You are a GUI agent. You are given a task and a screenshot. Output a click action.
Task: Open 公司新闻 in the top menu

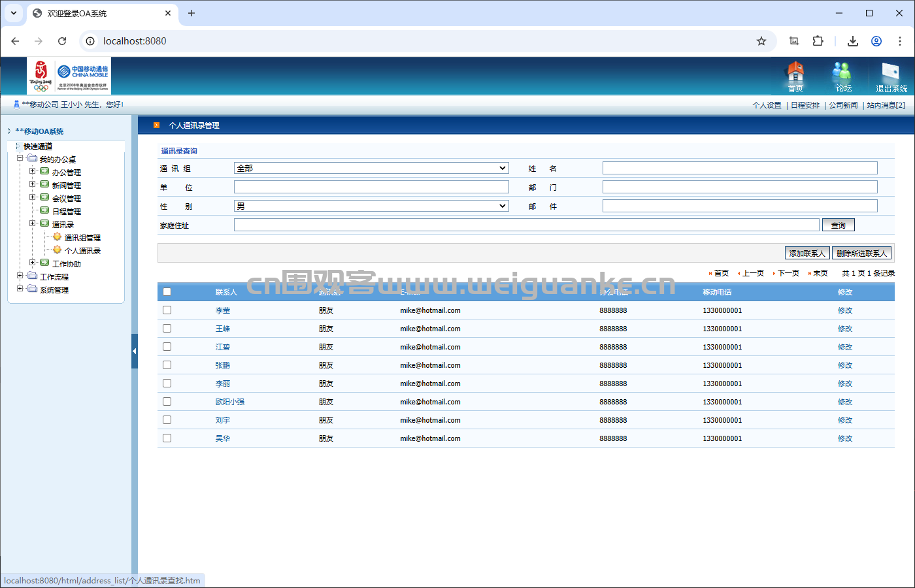pyautogui.click(x=843, y=105)
